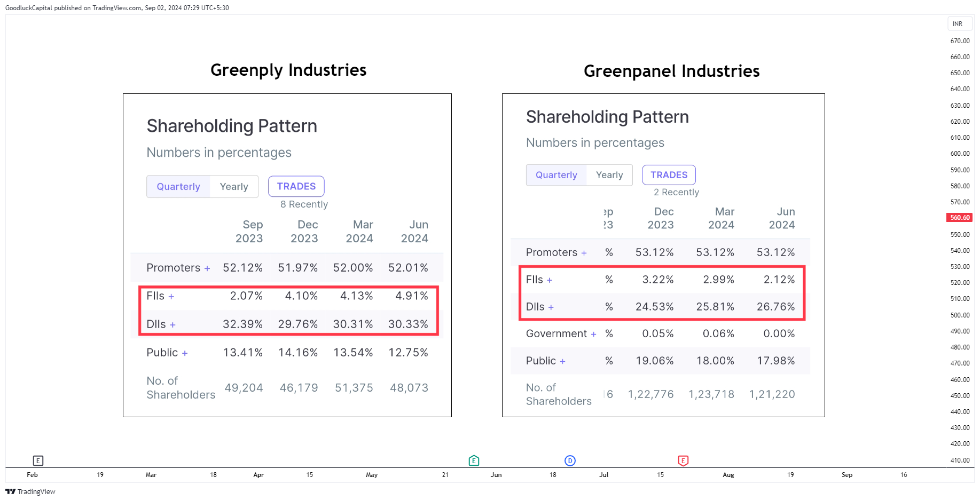Expand Government row in Greenpanel table
Image resolution: width=980 pixels, height=501 pixels.
point(593,334)
